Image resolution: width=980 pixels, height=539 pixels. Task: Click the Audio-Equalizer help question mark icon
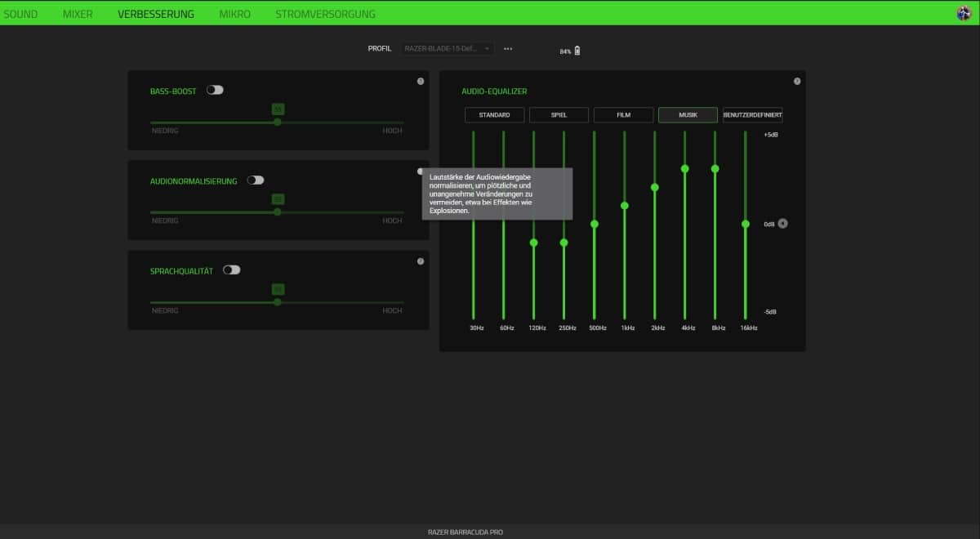tap(797, 82)
